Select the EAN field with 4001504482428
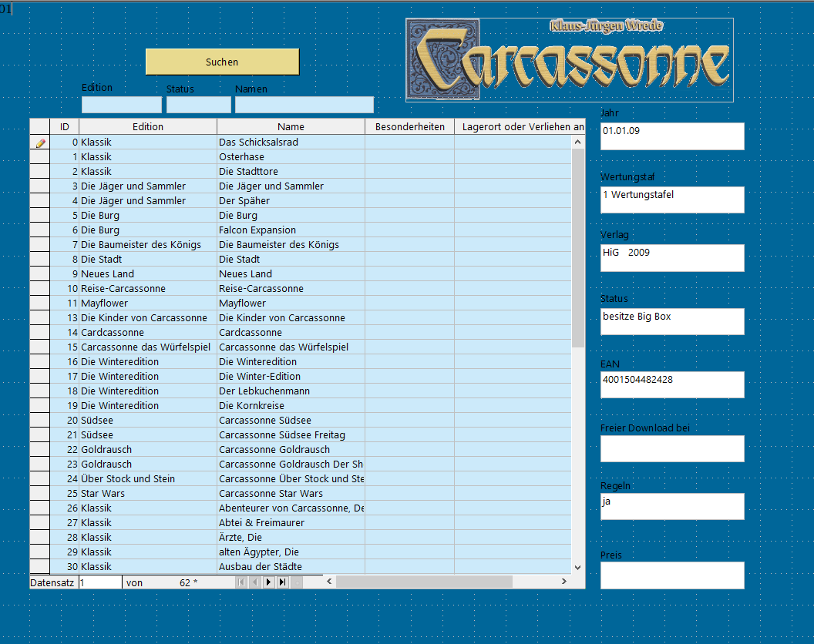This screenshot has width=814, height=644. [672, 384]
